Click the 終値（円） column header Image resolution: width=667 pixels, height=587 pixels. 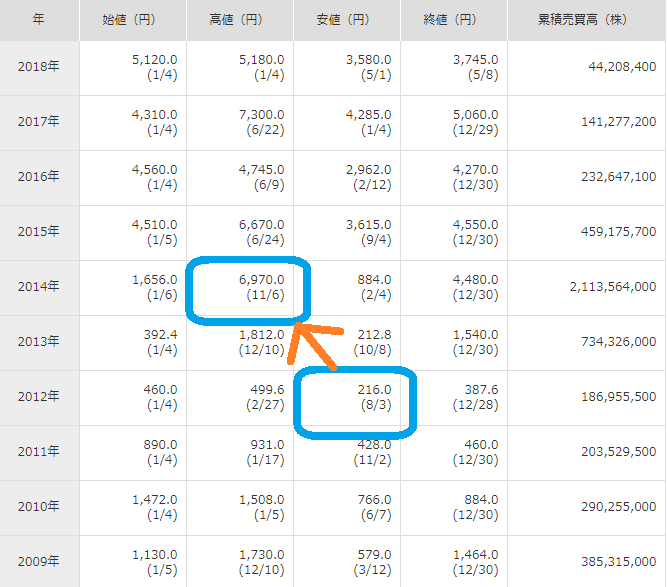[452, 19]
